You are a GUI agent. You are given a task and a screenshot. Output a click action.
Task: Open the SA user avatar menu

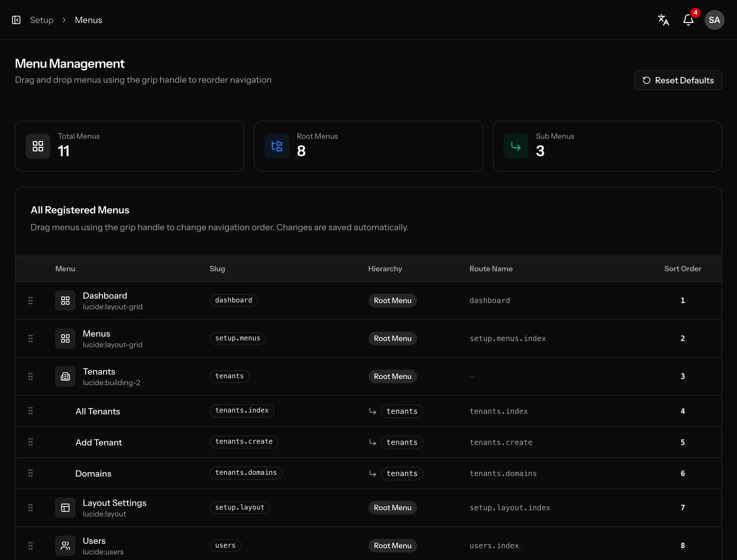coord(714,20)
